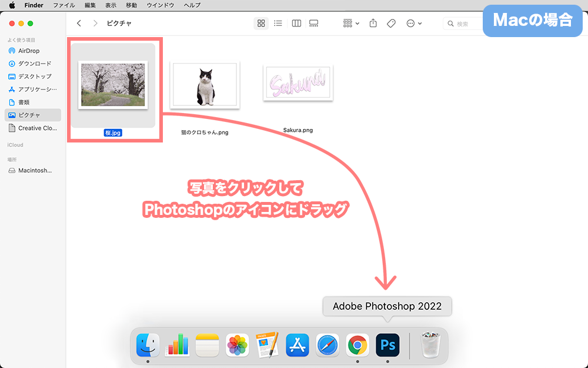Viewport: 588px width, 368px height.
Task: Select AirDrop in the sidebar
Action: [32, 51]
